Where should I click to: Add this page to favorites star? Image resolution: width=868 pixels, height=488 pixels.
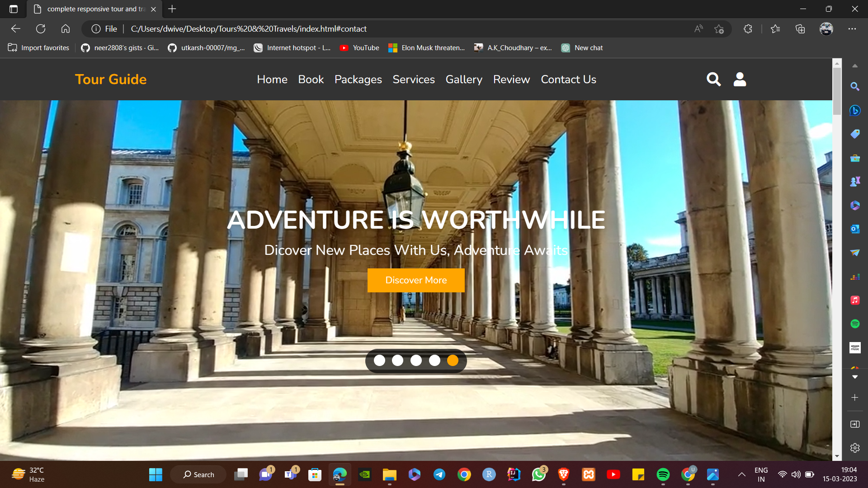tap(719, 29)
